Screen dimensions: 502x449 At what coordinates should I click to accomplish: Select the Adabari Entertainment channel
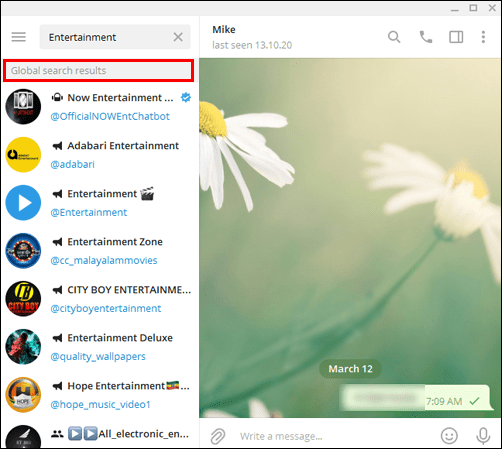tap(99, 155)
